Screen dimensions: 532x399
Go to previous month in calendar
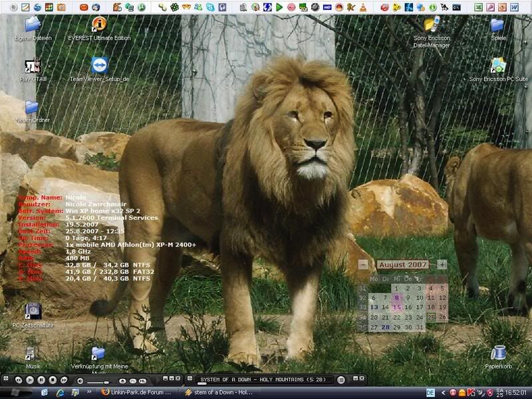click(362, 264)
